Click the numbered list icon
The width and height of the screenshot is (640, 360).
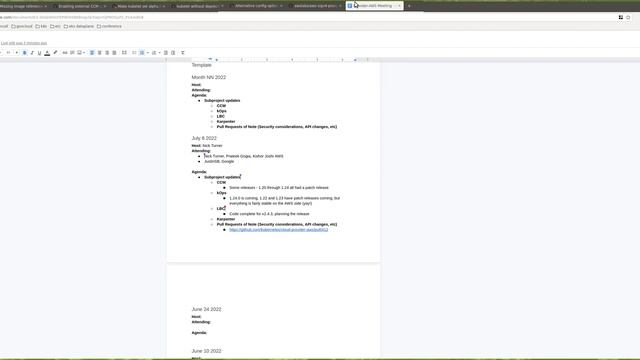tap(154, 53)
